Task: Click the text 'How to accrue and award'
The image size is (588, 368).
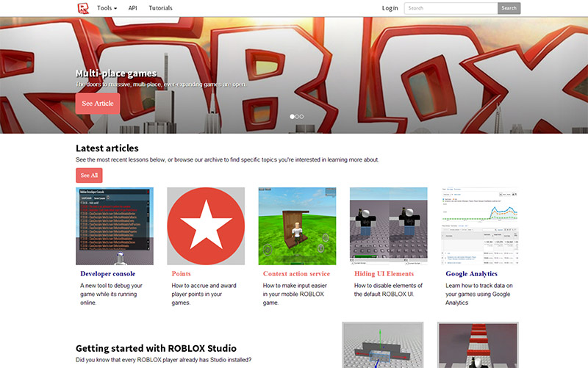Action: [204, 286]
